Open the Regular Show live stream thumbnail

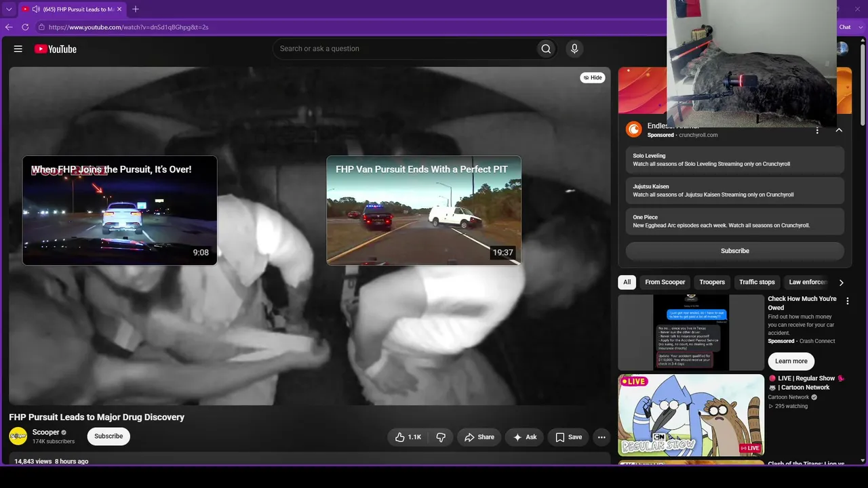[x=691, y=415]
